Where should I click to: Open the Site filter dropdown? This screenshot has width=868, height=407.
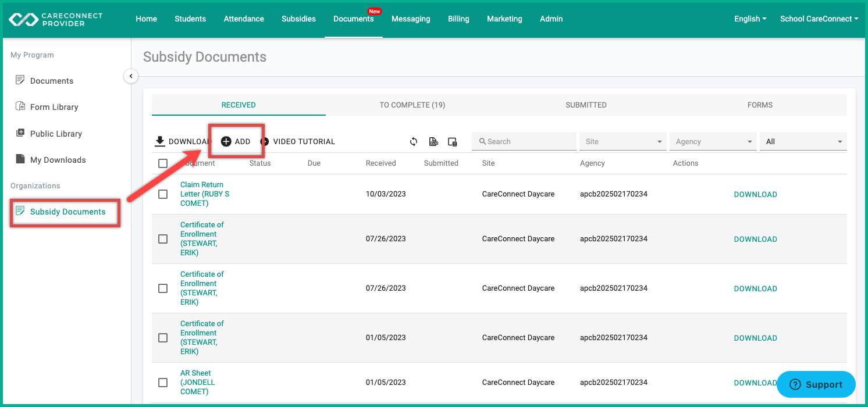click(x=624, y=141)
